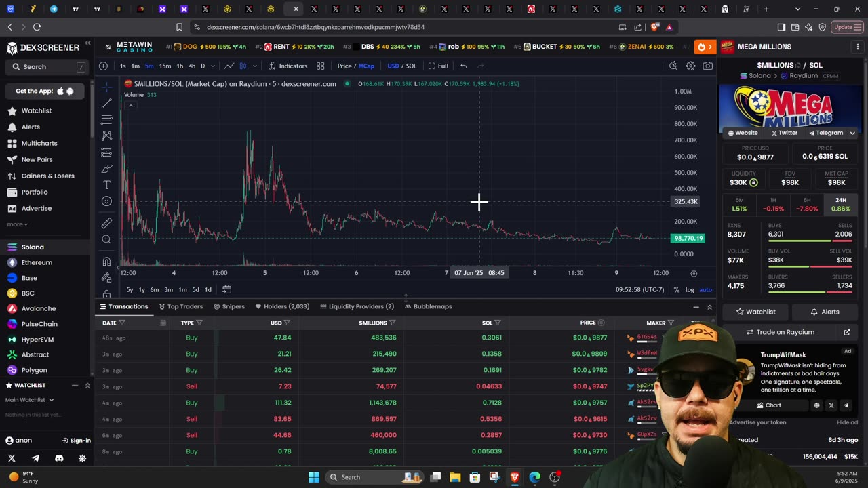Switch chart quote to USD
Screen dimensions: 868x488
(x=393, y=66)
